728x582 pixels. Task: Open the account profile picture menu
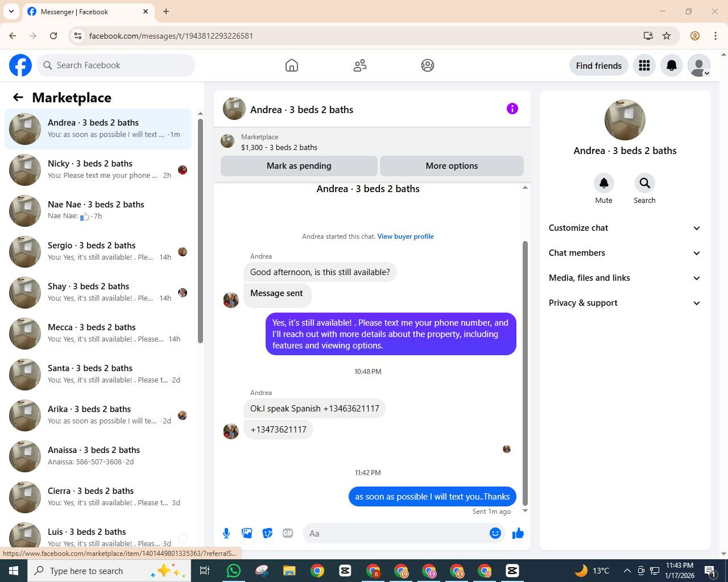(699, 65)
